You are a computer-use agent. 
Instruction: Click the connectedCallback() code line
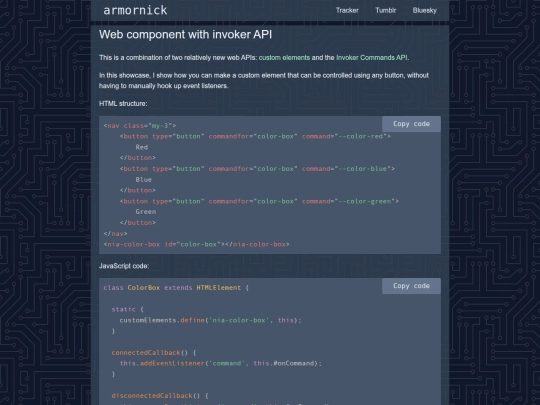pyautogui.click(x=154, y=353)
